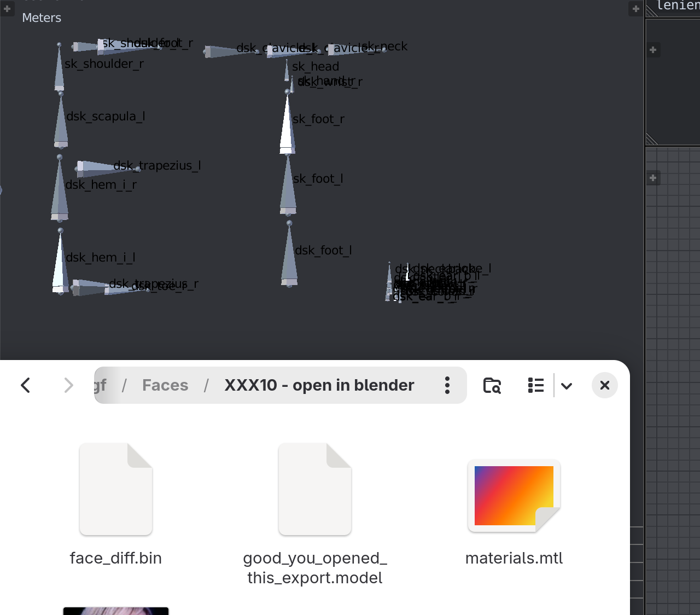The height and width of the screenshot is (615, 700).
Task: Select the face_diff.bin file
Action: coord(116,489)
